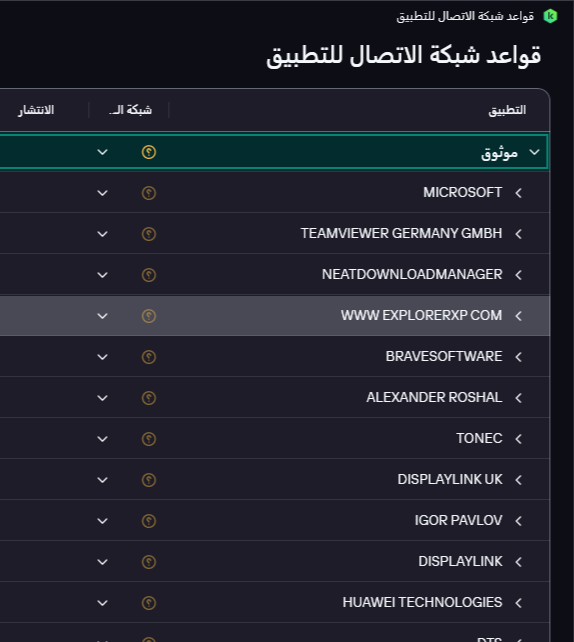574x642 pixels.
Task: Expand the IGOR PAVLOV group
Action: click(519, 520)
